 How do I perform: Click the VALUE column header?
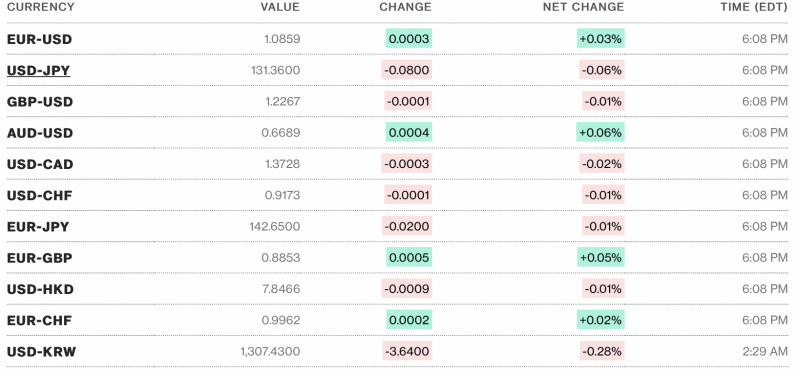coord(280,7)
